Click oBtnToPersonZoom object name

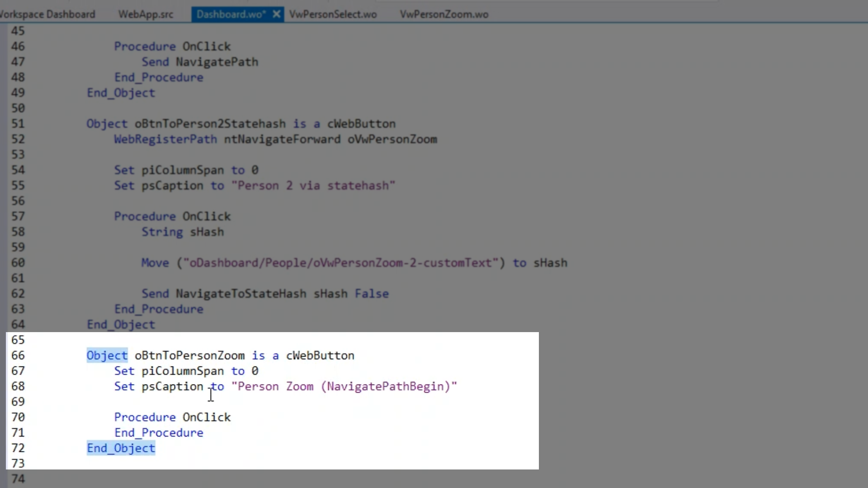(189, 356)
